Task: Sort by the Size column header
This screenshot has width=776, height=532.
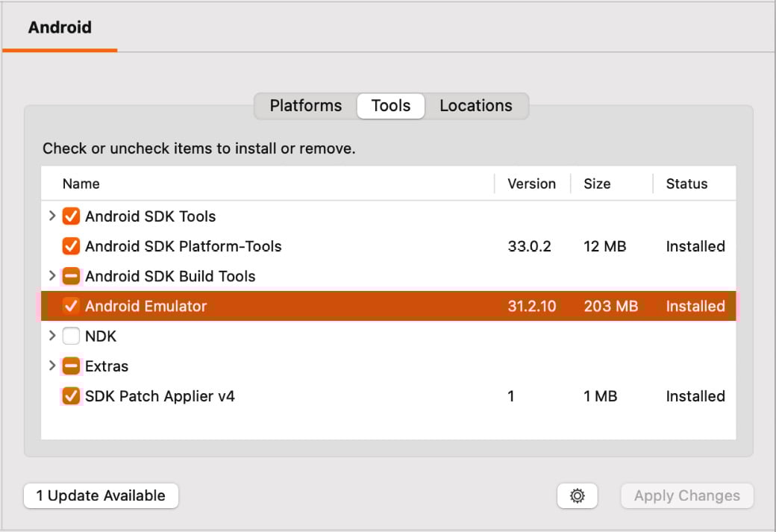Action: pyautogui.click(x=597, y=184)
